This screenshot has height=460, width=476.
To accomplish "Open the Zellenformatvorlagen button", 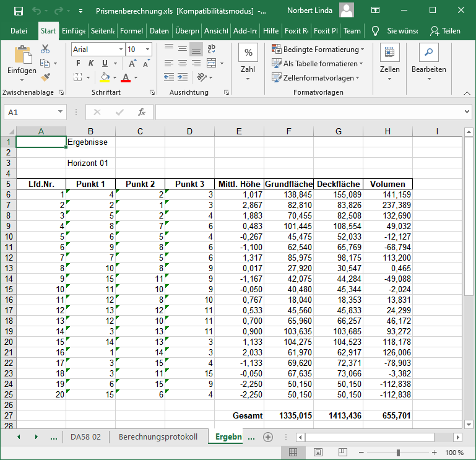I will (x=318, y=77).
